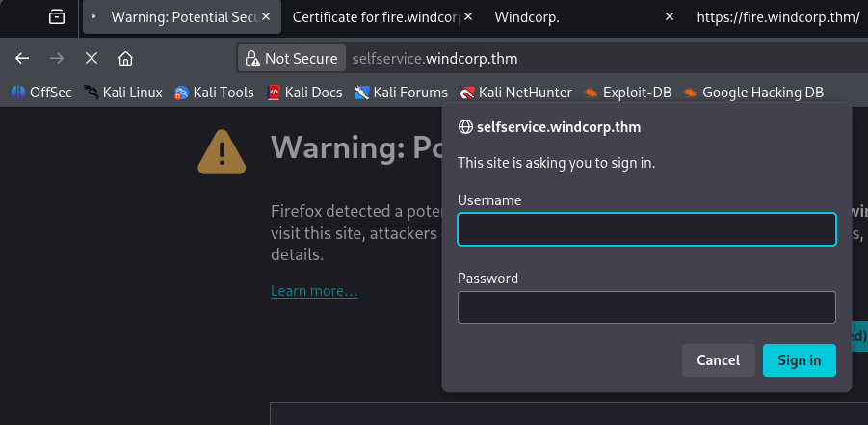Focus the Username input field
Screen dimensions: 868x425
coord(645,229)
